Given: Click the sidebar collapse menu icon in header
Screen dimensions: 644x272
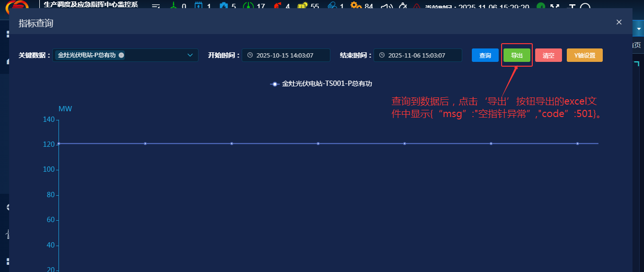Looking at the screenshot, I should pos(155,6).
